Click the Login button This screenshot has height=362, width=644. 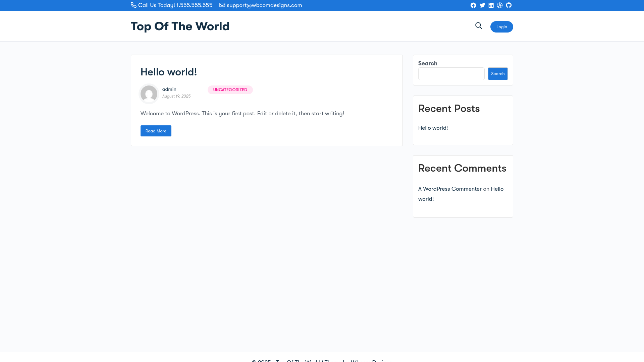point(502,27)
